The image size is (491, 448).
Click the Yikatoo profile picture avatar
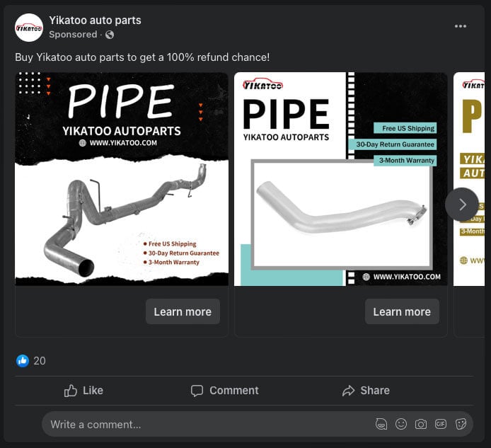pos(29,27)
